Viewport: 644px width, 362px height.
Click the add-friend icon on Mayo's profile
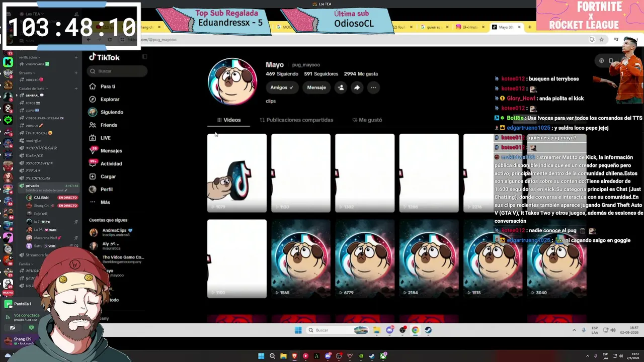click(x=341, y=87)
